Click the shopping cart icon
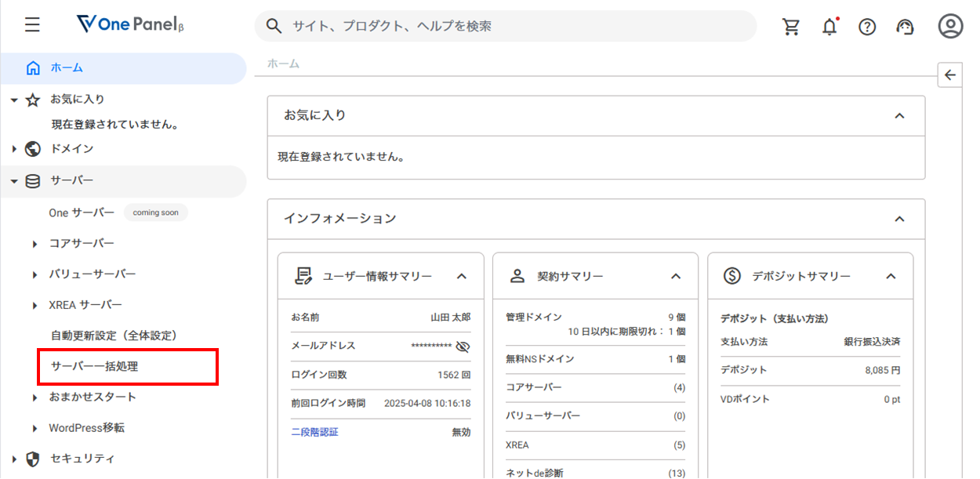This screenshot has width=980, height=479. point(791,27)
